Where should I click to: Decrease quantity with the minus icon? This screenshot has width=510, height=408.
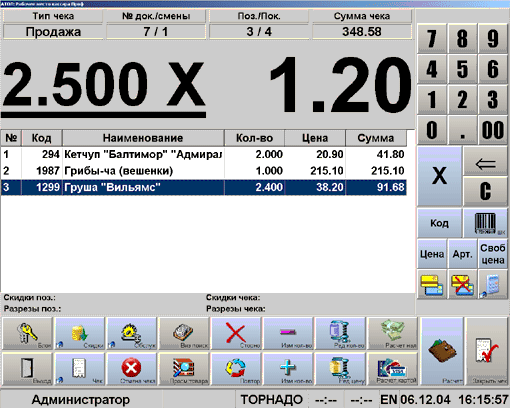click(x=288, y=333)
